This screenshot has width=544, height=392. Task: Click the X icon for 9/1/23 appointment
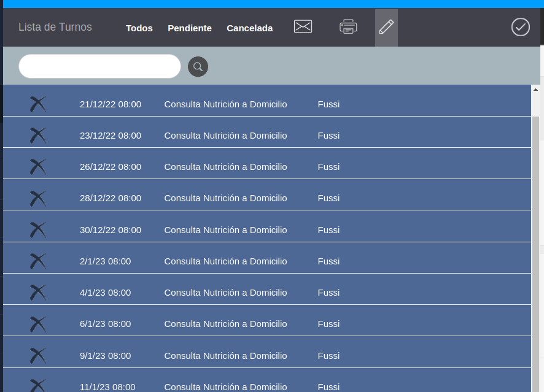point(38,356)
